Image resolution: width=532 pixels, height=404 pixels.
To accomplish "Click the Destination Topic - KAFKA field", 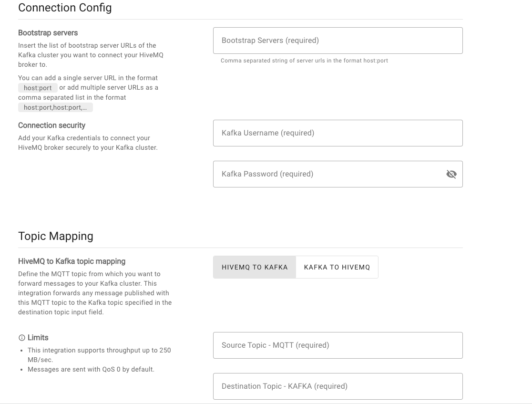I will (x=338, y=386).
